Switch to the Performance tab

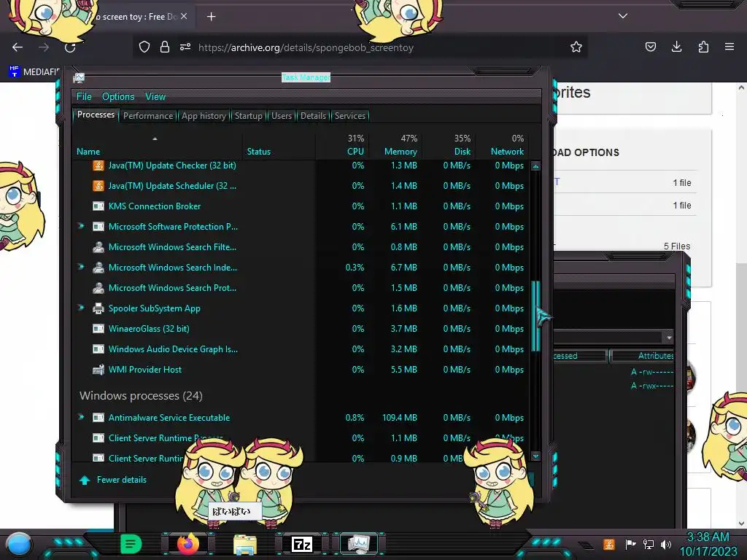coord(148,116)
